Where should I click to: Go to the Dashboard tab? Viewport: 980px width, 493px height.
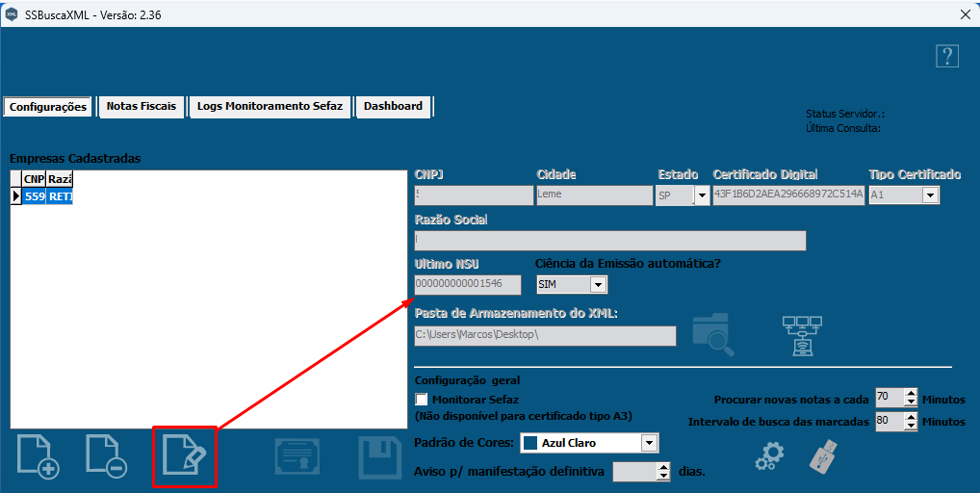(393, 107)
